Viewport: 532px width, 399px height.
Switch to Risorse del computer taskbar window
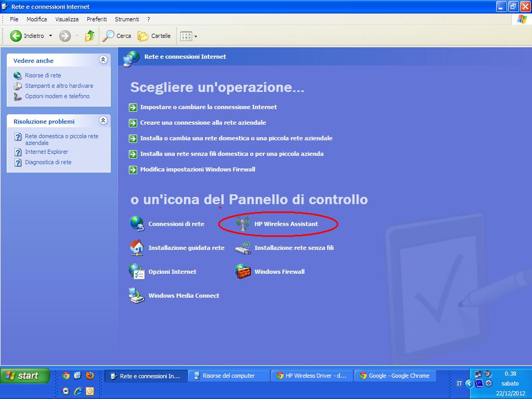tap(229, 376)
